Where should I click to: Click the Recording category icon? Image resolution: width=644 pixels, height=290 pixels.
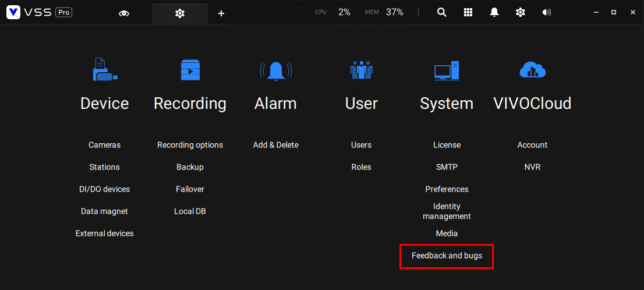tap(190, 69)
